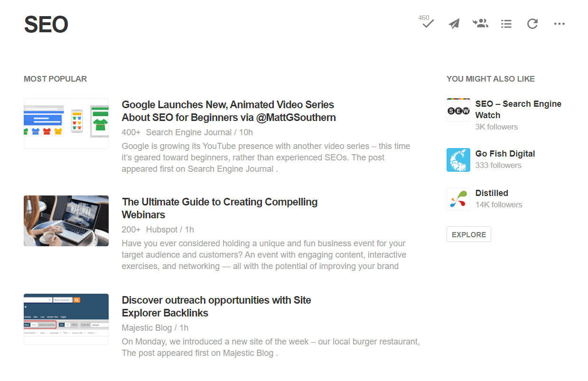Click the Distilled feed logo
This screenshot has height=381, width=588.
click(458, 199)
